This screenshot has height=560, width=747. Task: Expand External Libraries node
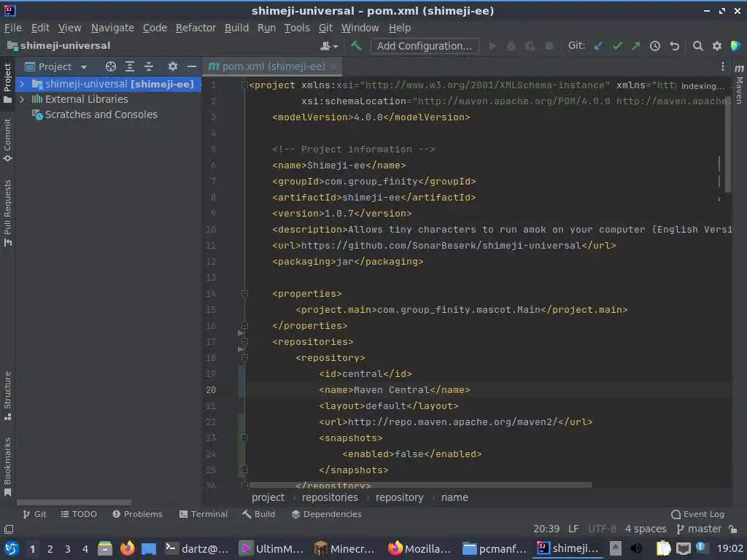click(22, 99)
